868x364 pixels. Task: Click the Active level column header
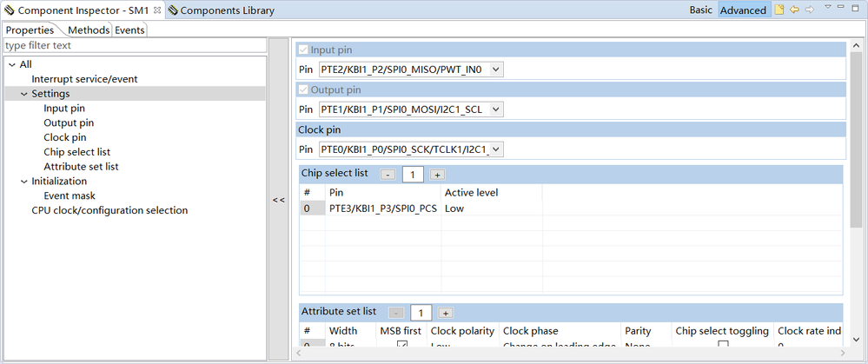pos(492,193)
